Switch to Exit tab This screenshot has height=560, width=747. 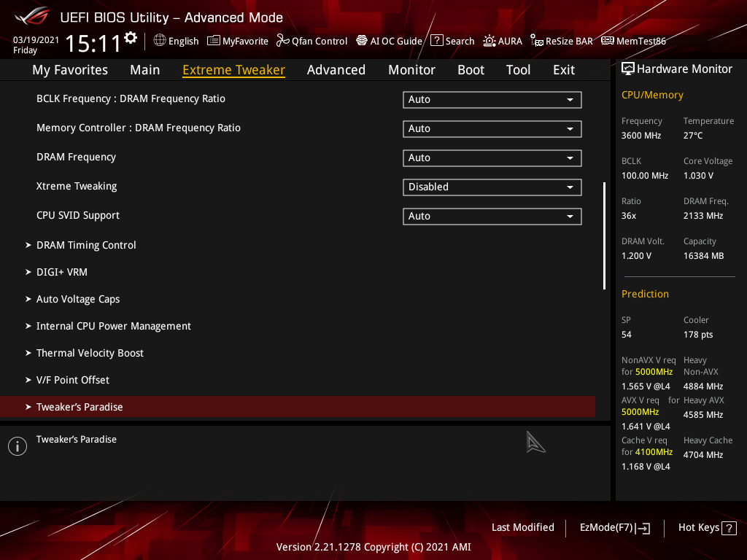click(564, 70)
